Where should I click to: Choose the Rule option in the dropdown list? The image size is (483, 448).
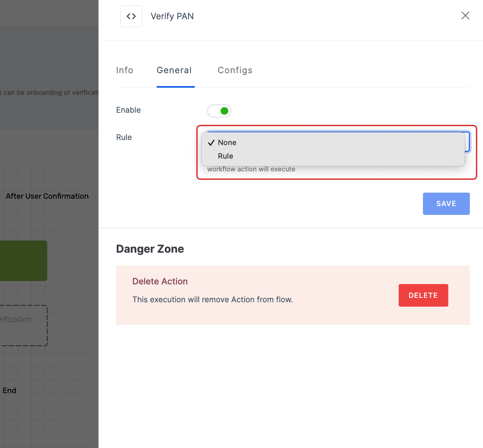333,156
